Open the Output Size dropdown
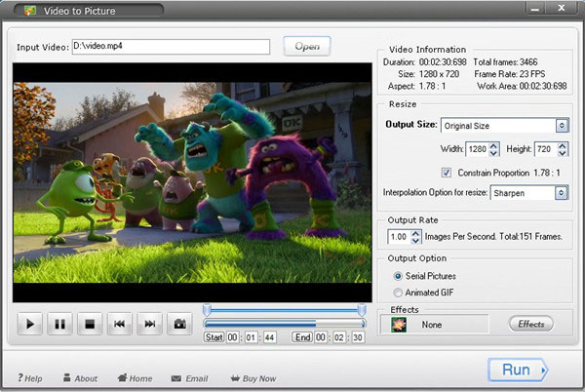 [x=562, y=126]
